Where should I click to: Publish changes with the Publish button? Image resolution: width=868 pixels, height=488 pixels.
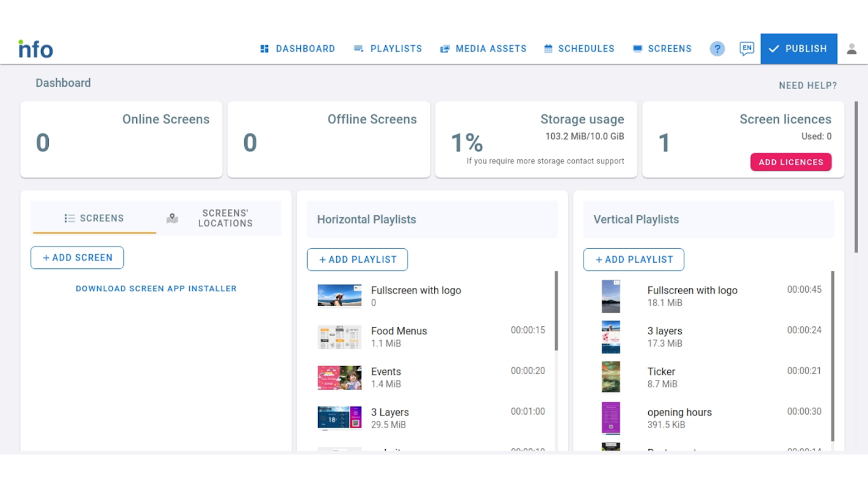(x=798, y=49)
